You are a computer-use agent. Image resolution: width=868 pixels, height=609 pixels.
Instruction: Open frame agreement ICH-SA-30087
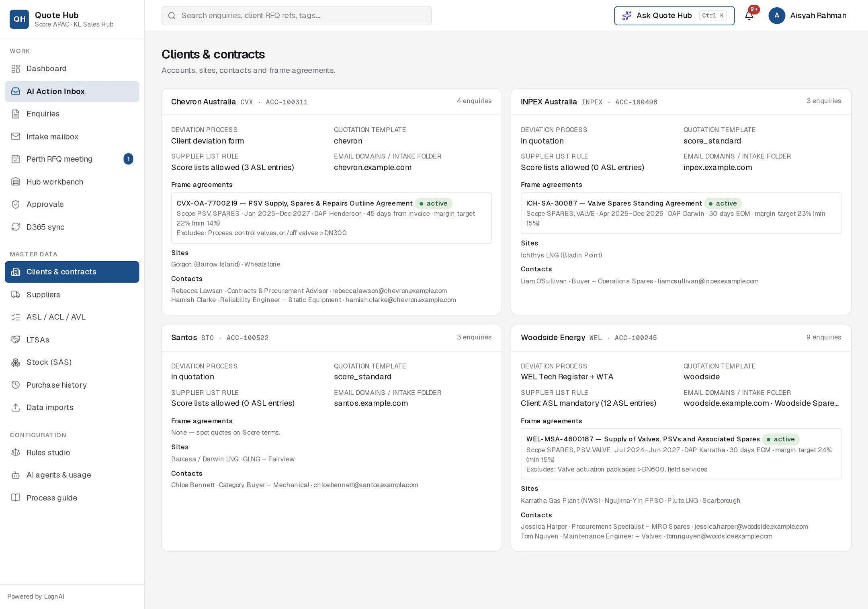tap(681, 213)
